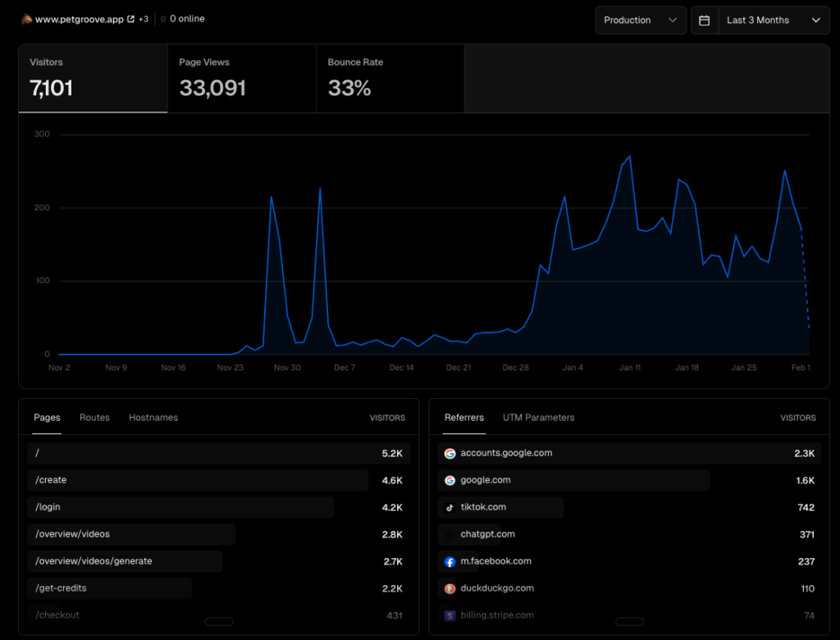Select the Page Views metric card
The width and height of the screenshot is (840, 640).
click(241, 79)
